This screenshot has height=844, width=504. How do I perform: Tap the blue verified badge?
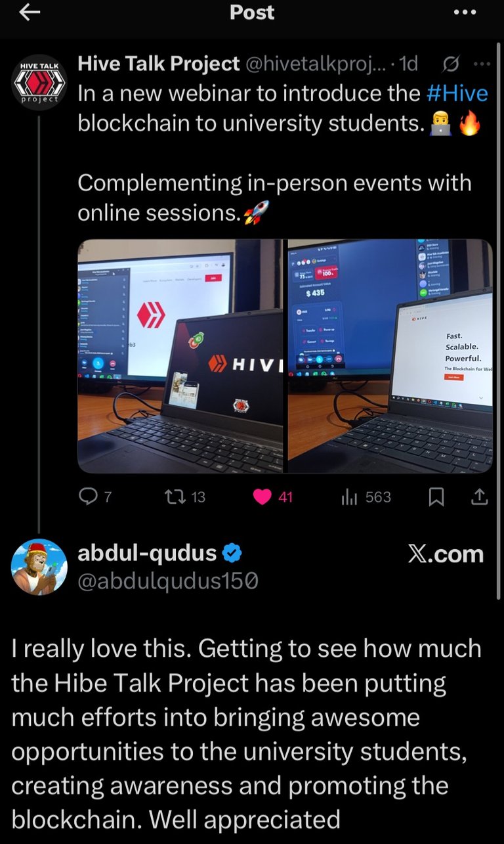click(232, 554)
